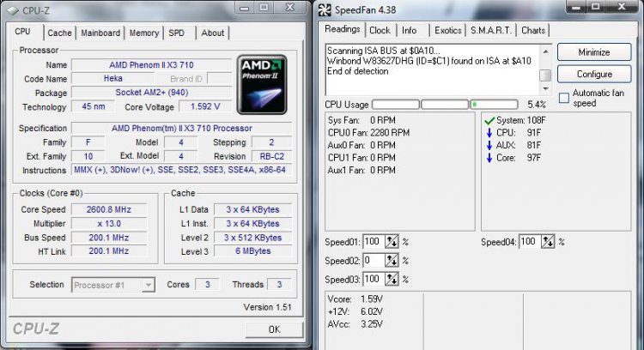The height and width of the screenshot is (350, 644).
Task: Open the SpeedFan Exotics tab
Action: click(447, 30)
